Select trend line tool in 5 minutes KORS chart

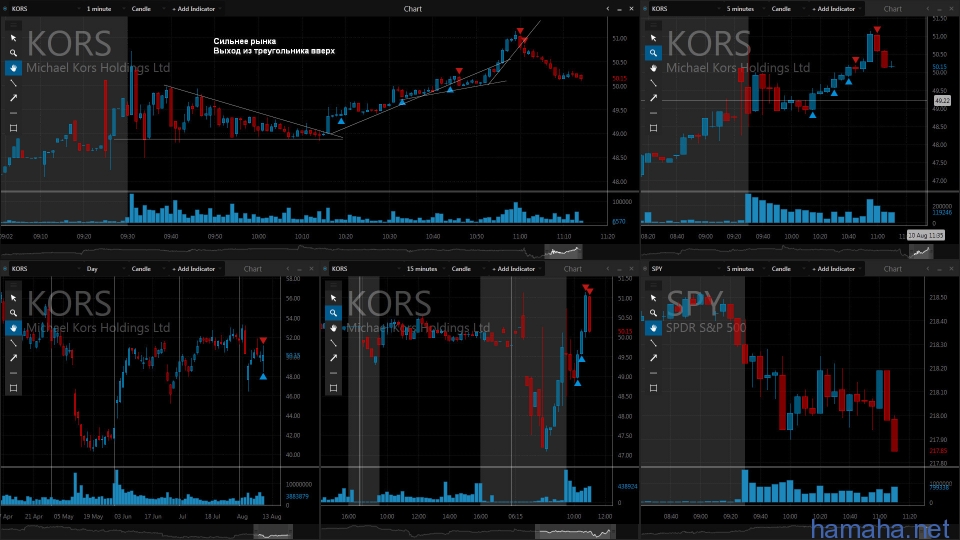coord(653,83)
